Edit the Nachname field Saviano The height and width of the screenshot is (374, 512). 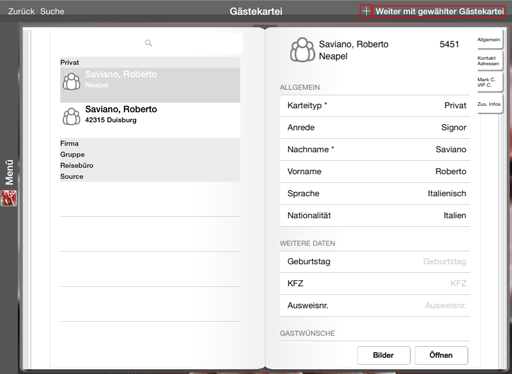click(x=375, y=150)
